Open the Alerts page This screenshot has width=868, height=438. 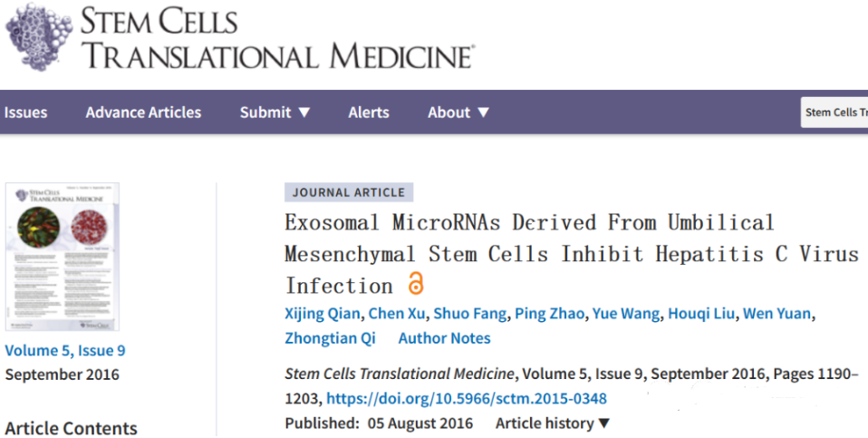(369, 112)
